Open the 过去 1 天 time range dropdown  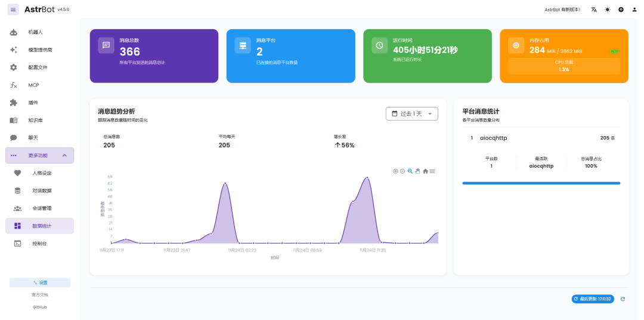click(411, 113)
